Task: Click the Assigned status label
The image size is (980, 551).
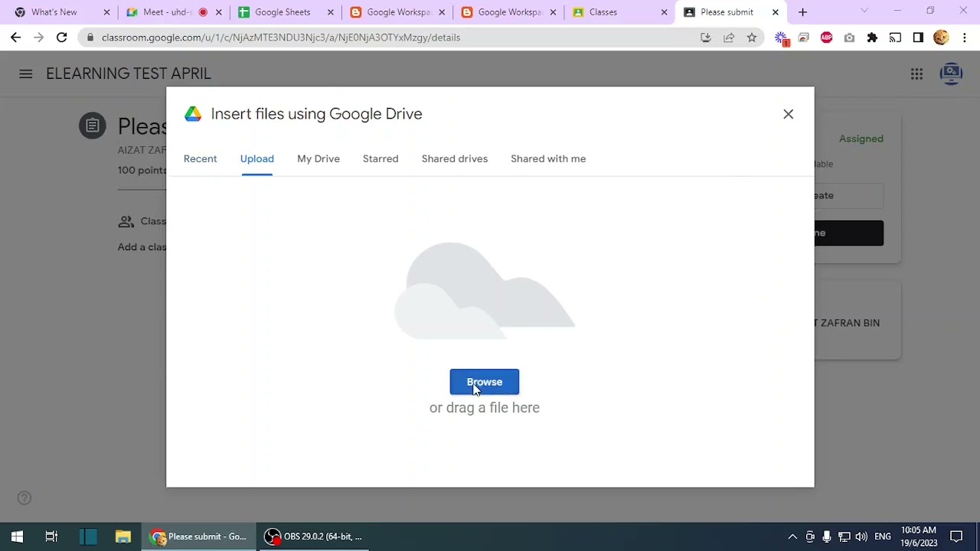Action: click(x=861, y=139)
